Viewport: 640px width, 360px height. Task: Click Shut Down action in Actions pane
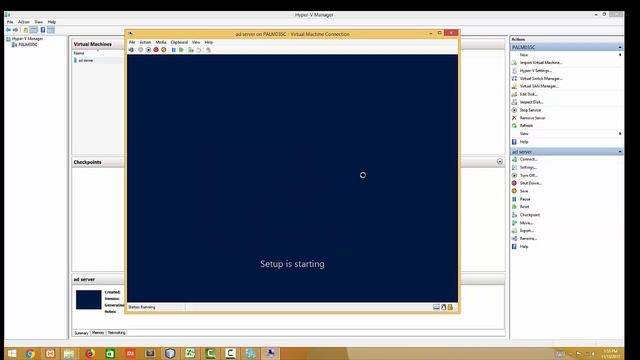pos(531,183)
